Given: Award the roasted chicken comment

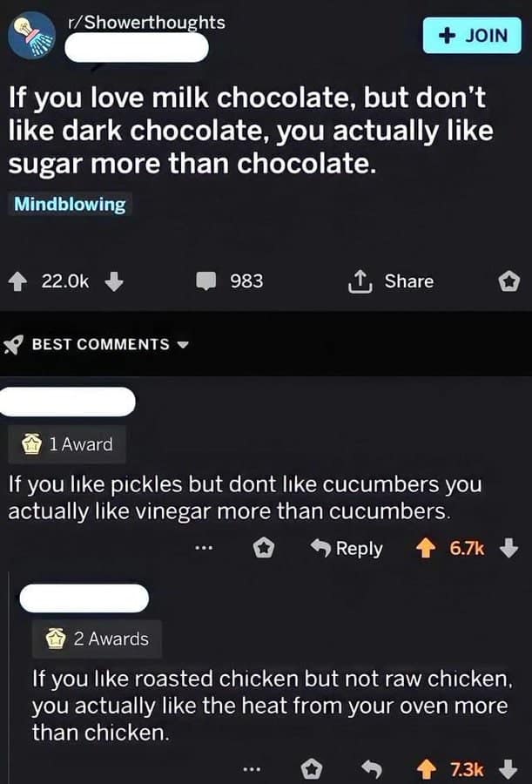Looking at the screenshot, I should (309, 768).
